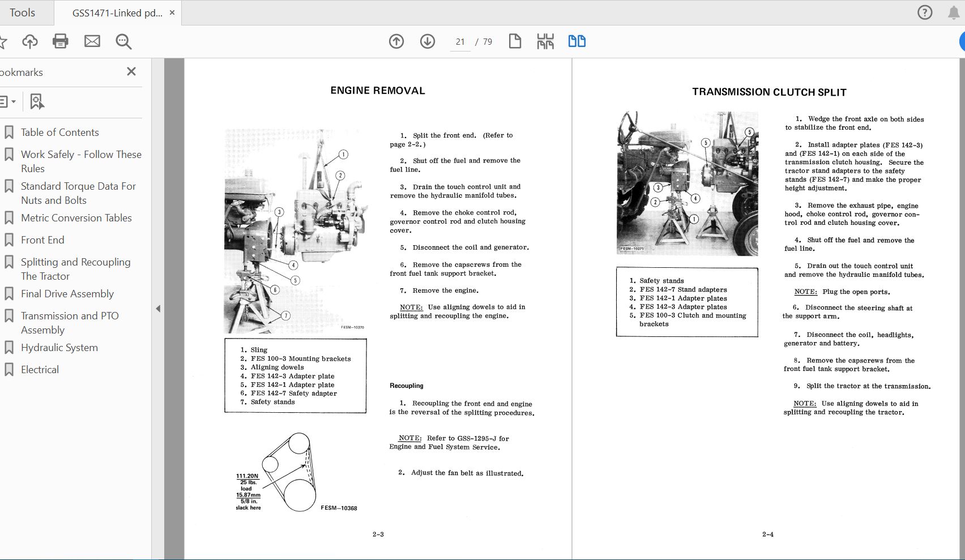Click 'Remove the engine.' step text
The image size is (965, 560).
click(x=446, y=290)
